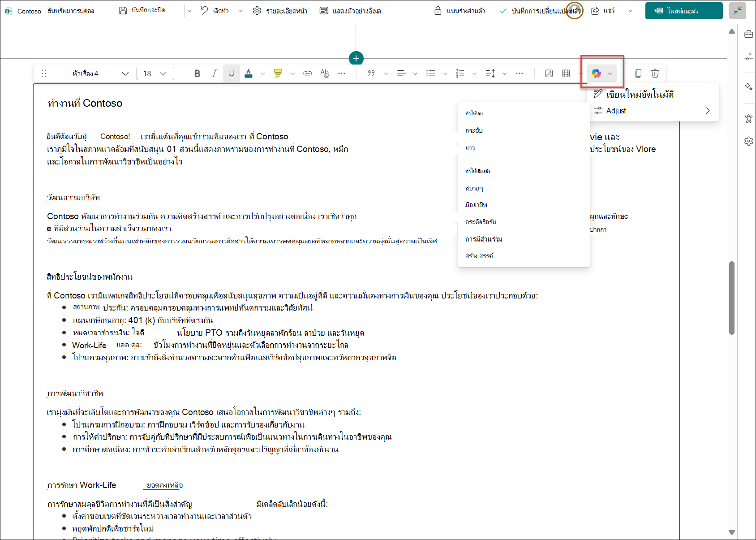Open the alignment options chevron
This screenshot has width=756, height=540.
tap(415, 73)
